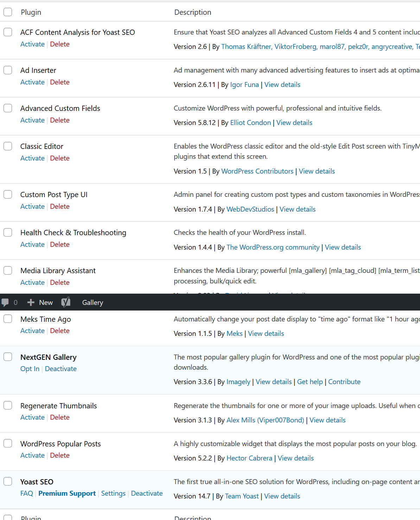Select the NextGEN Gallery checkbox
Image resolution: width=420 pixels, height=520 pixels.
click(x=8, y=357)
